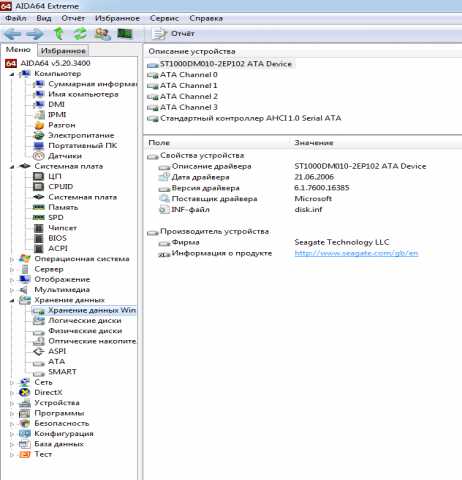
Task: Click the Значение column header
Action: coord(314,143)
